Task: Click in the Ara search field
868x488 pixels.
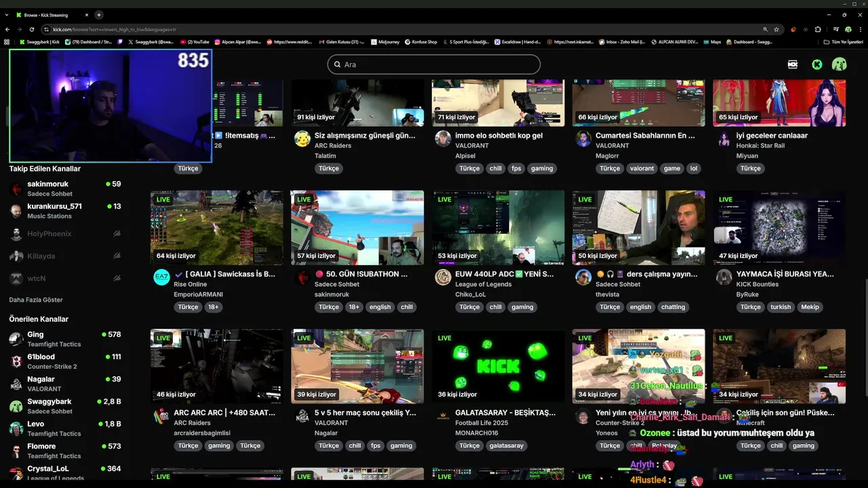Action: tap(434, 64)
